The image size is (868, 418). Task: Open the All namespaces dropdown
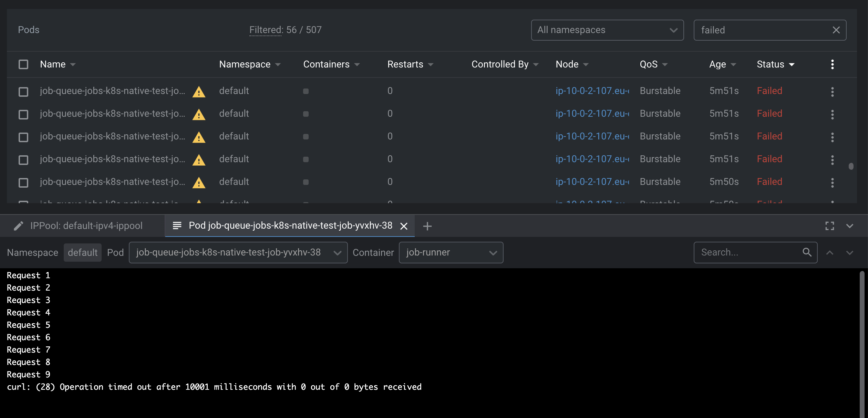click(x=607, y=30)
